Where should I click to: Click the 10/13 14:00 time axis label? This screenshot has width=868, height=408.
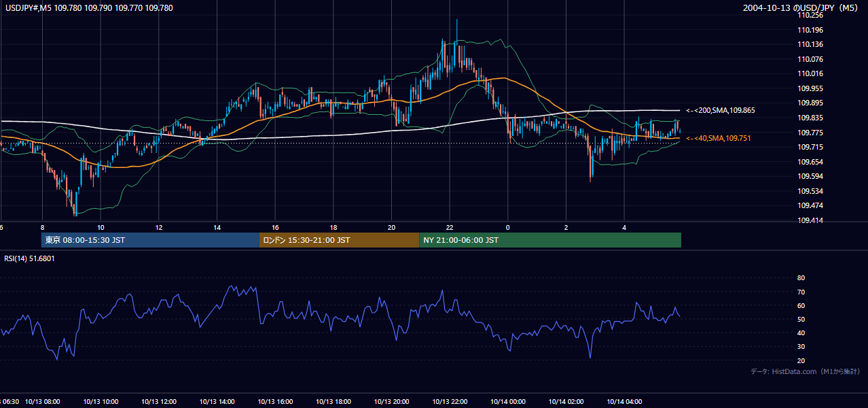click(217, 401)
